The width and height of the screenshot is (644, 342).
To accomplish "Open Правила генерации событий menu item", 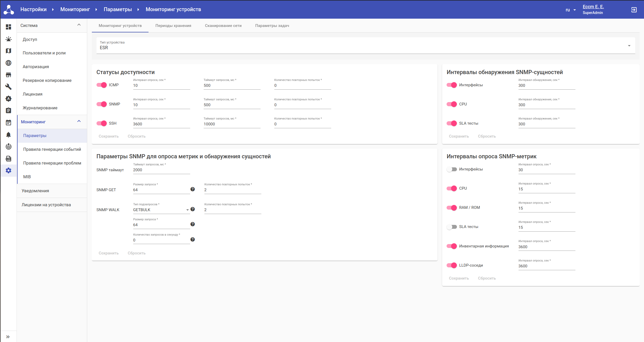I will [52, 149].
